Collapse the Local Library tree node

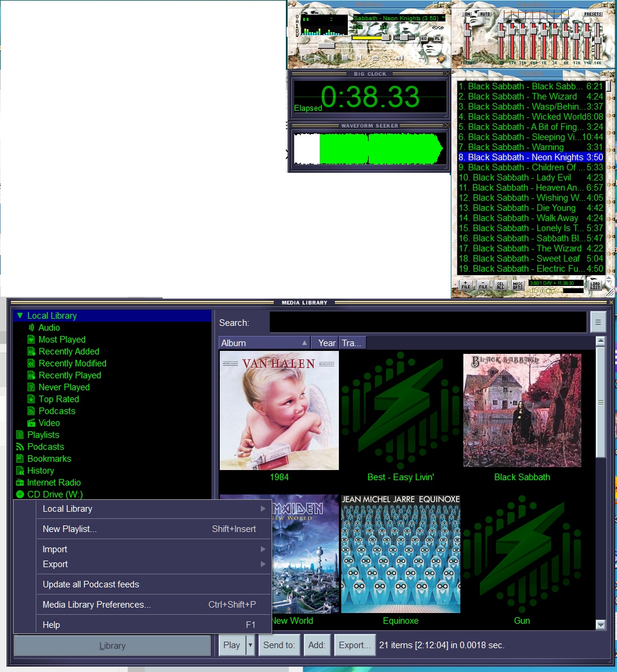coord(20,315)
